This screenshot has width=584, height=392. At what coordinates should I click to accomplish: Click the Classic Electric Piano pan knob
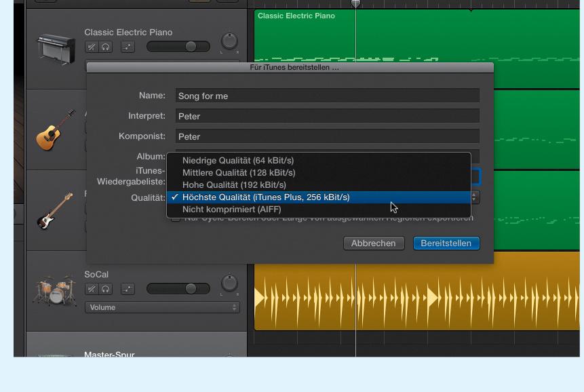229,41
